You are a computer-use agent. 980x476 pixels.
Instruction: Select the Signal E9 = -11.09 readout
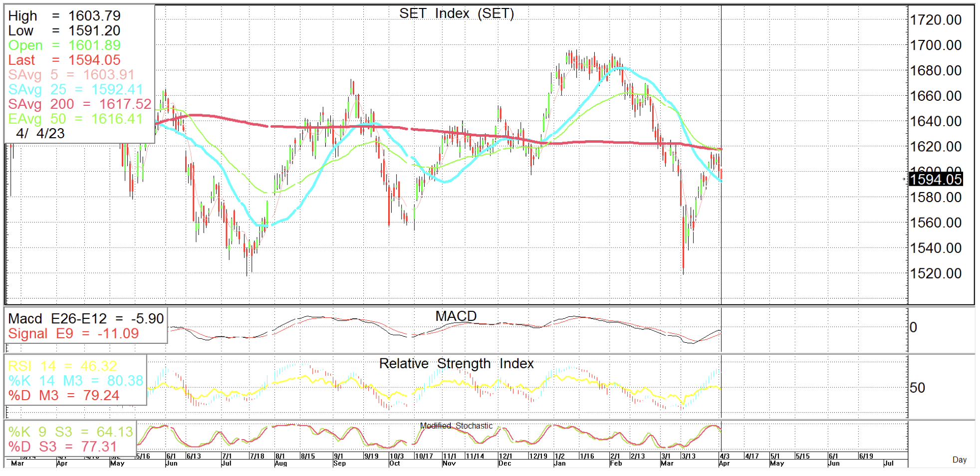(x=73, y=334)
